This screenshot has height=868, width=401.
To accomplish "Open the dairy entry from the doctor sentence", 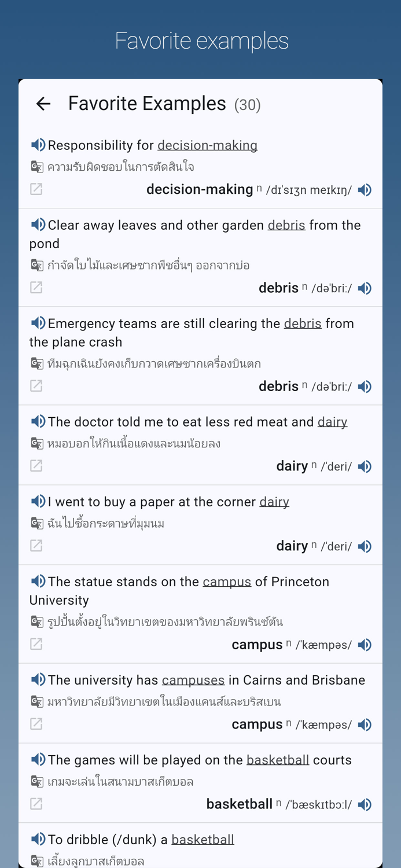I will (x=332, y=422).
